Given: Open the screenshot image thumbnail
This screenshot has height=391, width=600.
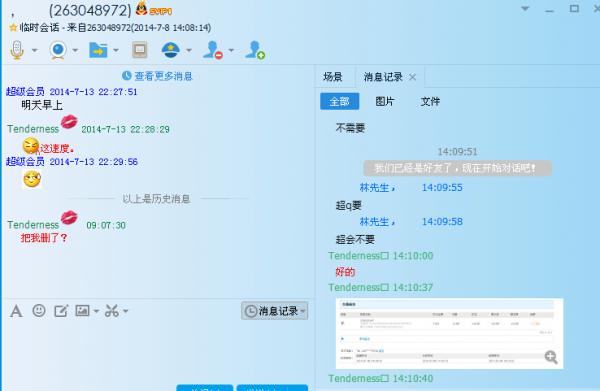Looking at the screenshot, I should pos(449,333).
